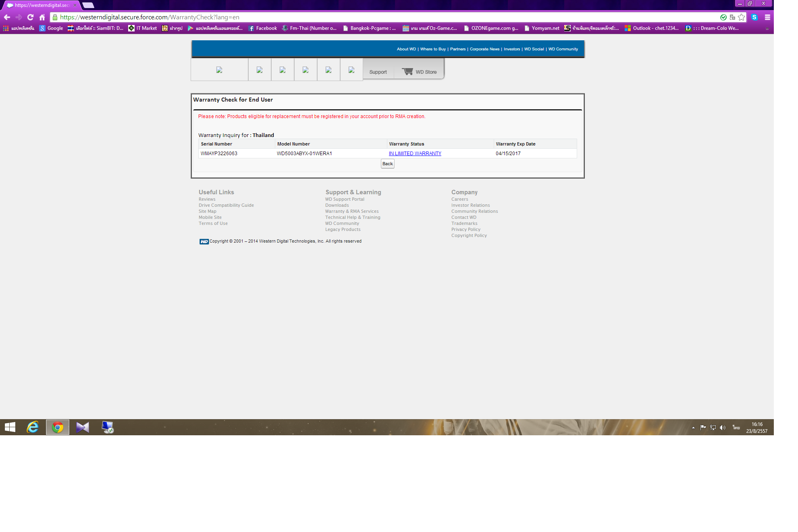Show hidden system tray icons arrow
The height and width of the screenshot is (532, 798).
point(693,428)
